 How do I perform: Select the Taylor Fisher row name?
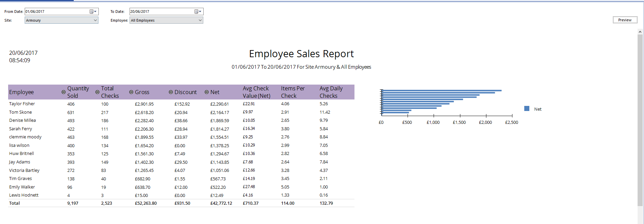point(22,104)
